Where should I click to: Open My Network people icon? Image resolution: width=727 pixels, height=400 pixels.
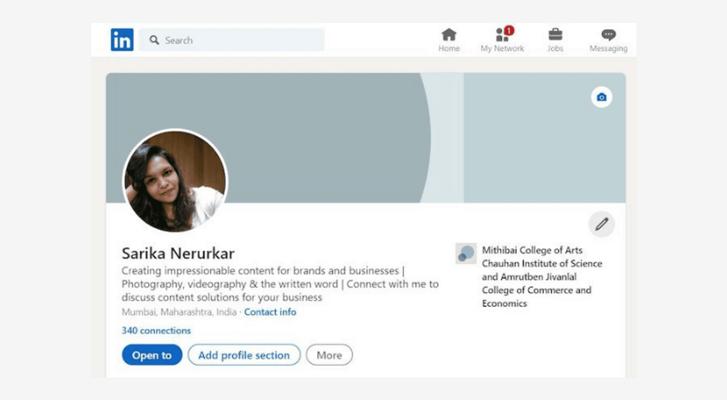(501, 35)
